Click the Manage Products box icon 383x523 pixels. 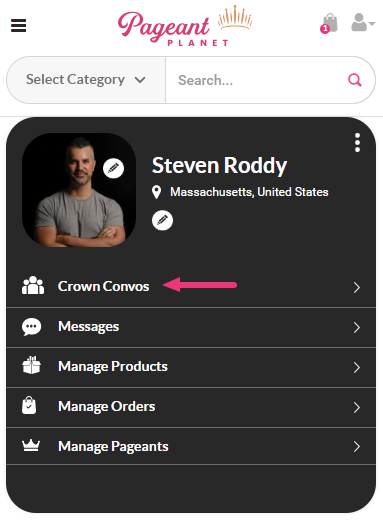(x=31, y=365)
